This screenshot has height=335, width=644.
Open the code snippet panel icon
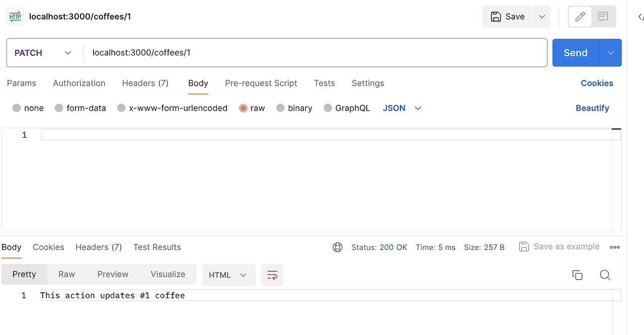pyautogui.click(x=640, y=17)
